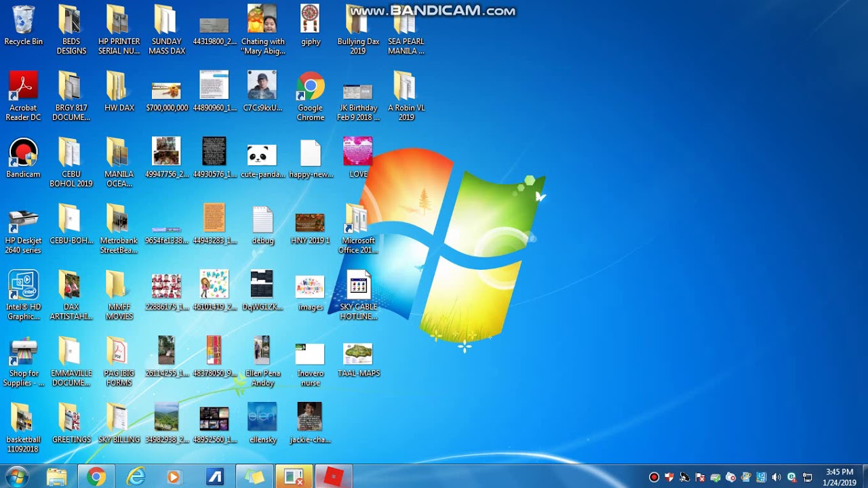This screenshot has width=868, height=488.
Task: Select the basketball 11092018 folder
Action: pos(23,428)
